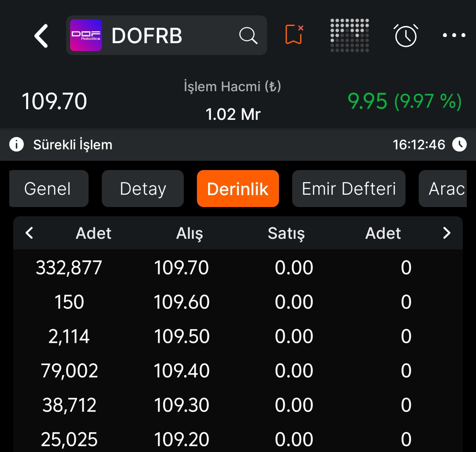Open the Detay tab
This screenshot has height=452, width=476.
(142, 189)
